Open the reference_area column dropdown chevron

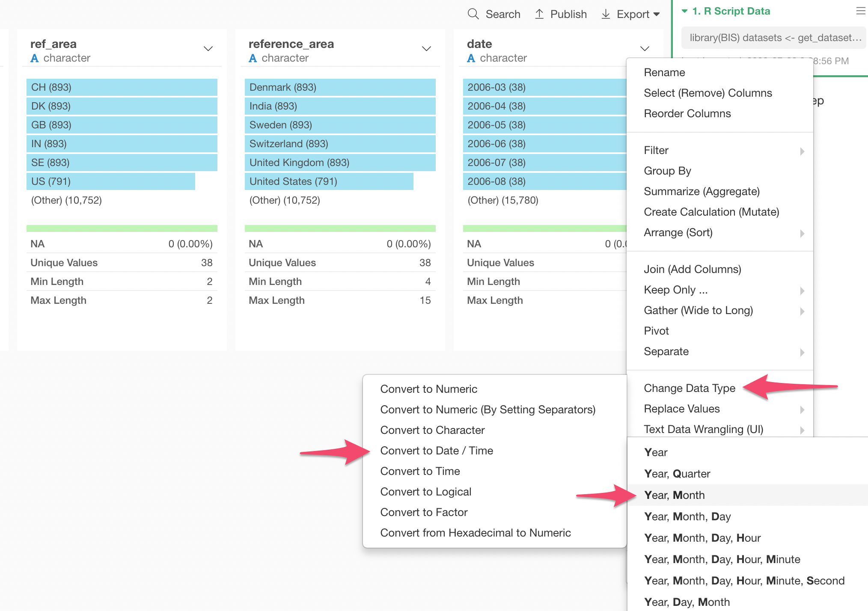coord(426,49)
